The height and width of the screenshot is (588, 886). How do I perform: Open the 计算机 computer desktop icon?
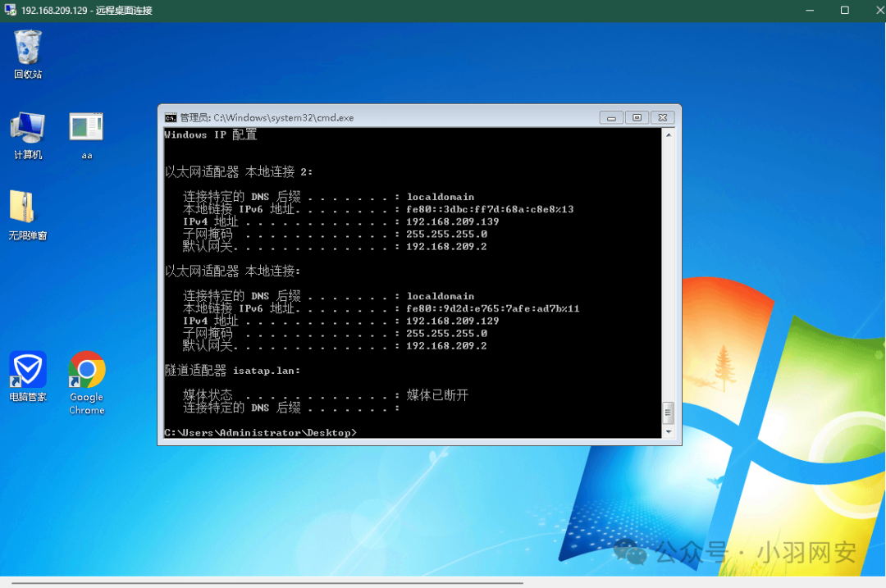28,135
